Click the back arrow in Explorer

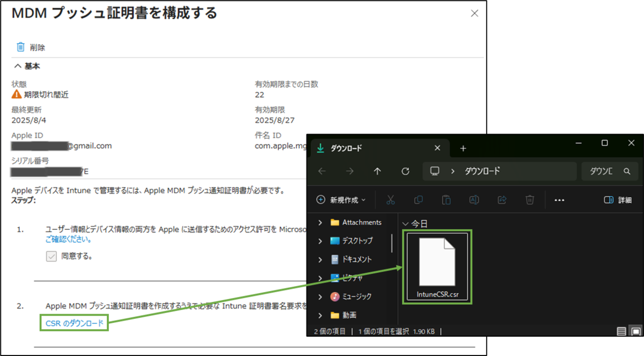(x=322, y=171)
